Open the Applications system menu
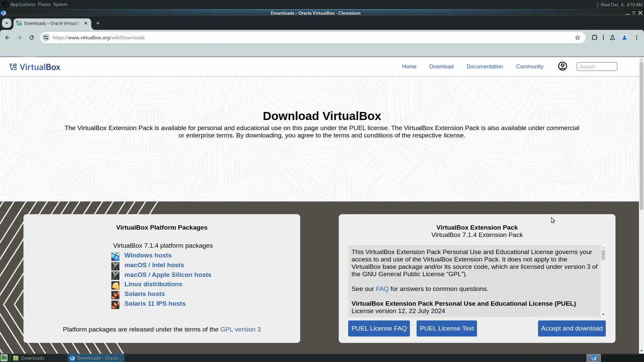The height and width of the screenshot is (362, 644). point(22,4)
